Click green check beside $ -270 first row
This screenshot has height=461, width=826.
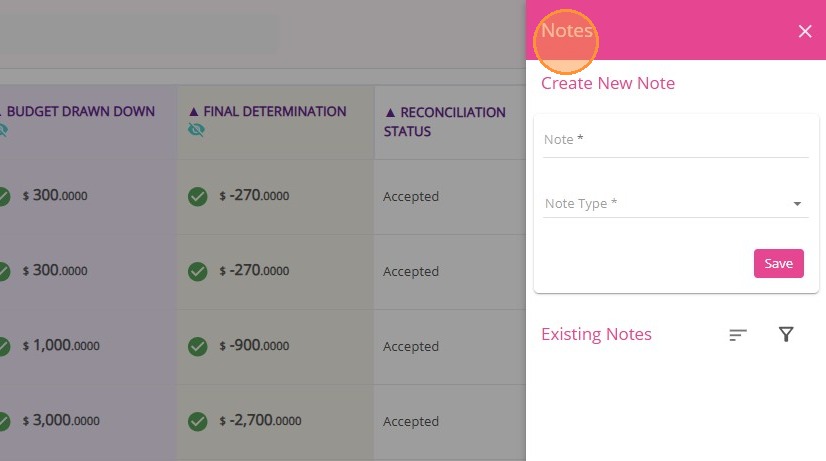pos(198,196)
